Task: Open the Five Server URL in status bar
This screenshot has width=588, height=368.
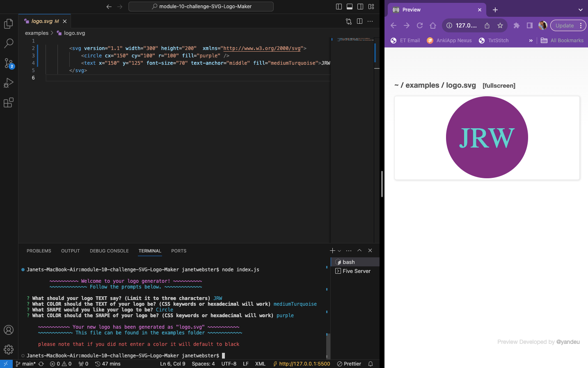Action: click(302, 364)
